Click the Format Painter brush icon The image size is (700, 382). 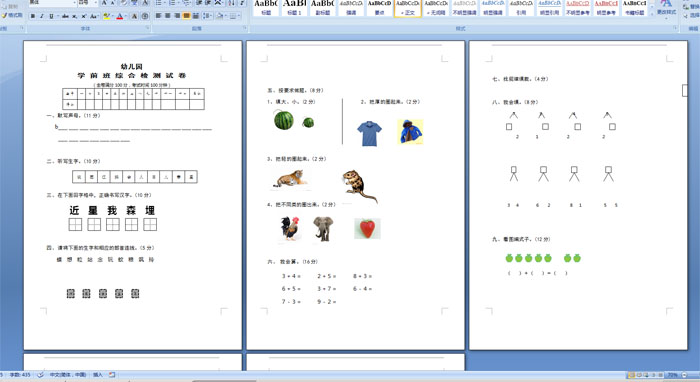click(12, 15)
